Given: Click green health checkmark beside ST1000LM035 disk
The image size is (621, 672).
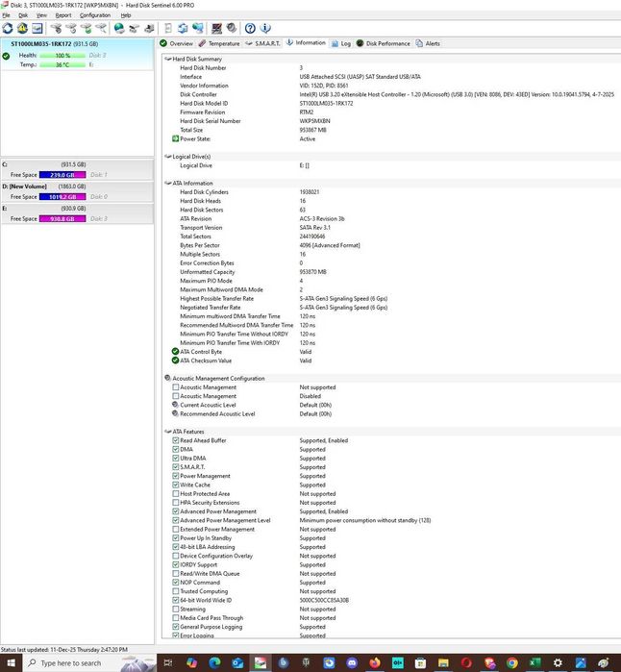Looking at the screenshot, I should click(x=6, y=56).
